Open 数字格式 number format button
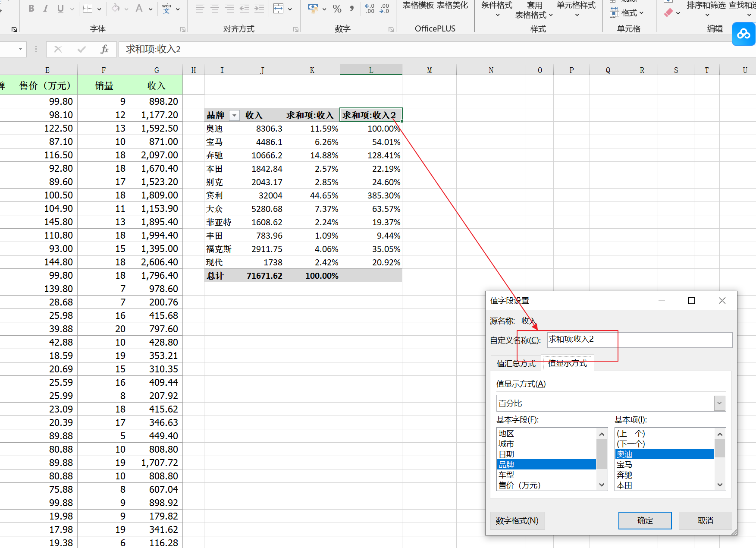756x548 pixels. tap(518, 520)
